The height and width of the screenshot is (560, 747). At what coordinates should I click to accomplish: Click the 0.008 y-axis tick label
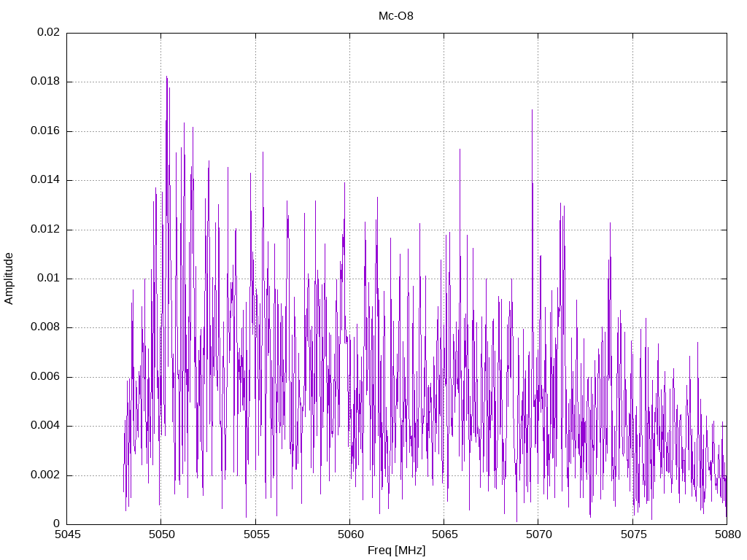(x=45, y=327)
